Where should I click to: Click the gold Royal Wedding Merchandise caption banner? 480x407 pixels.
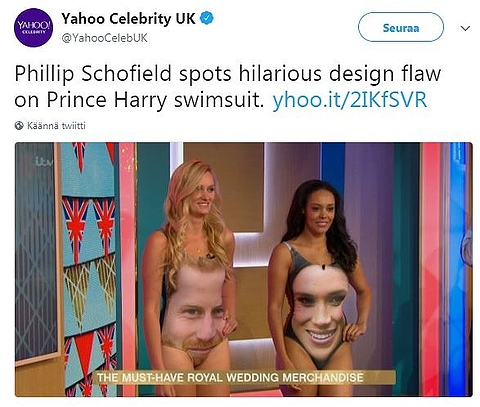point(243,377)
